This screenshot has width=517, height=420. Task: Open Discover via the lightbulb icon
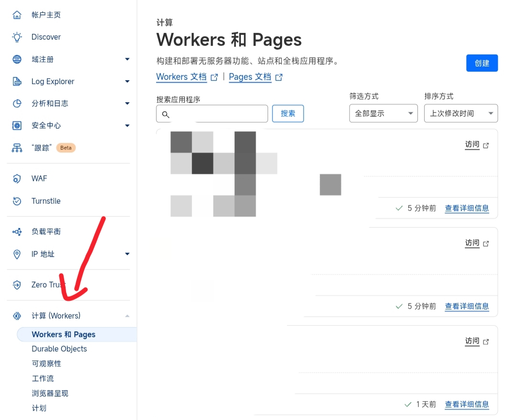pyautogui.click(x=16, y=37)
